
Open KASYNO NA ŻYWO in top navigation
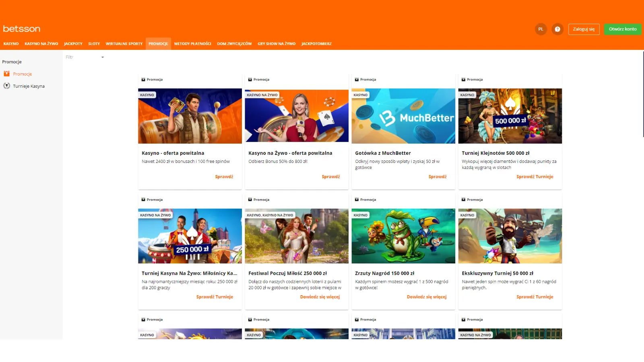[x=41, y=44]
